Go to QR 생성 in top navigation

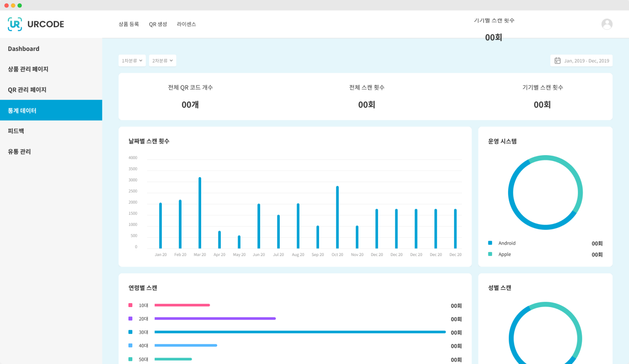pos(158,24)
